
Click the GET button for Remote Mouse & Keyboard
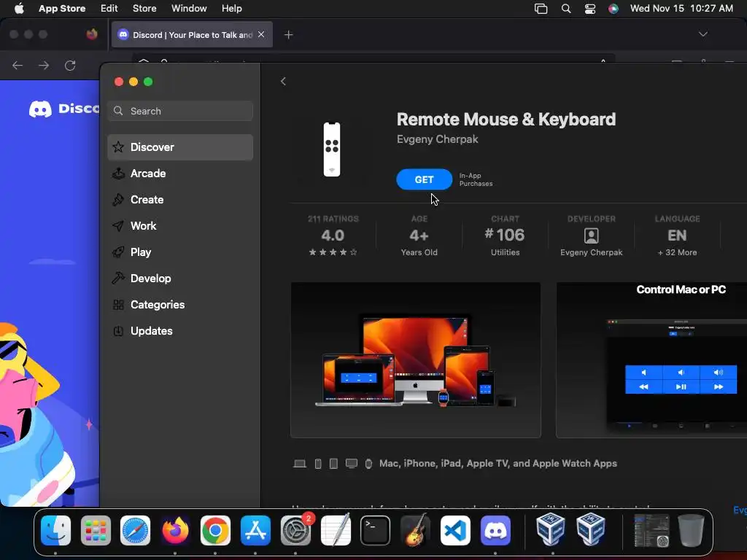click(x=424, y=179)
